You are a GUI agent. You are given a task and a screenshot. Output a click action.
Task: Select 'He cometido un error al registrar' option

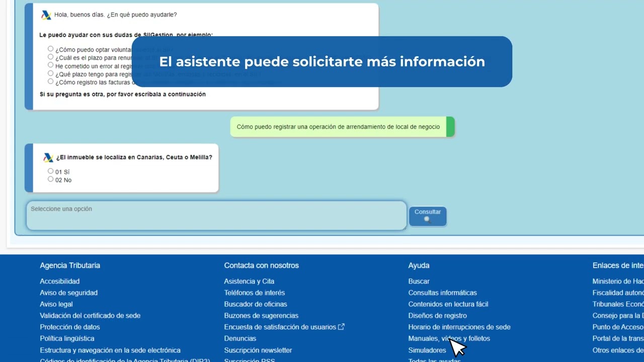(50, 65)
